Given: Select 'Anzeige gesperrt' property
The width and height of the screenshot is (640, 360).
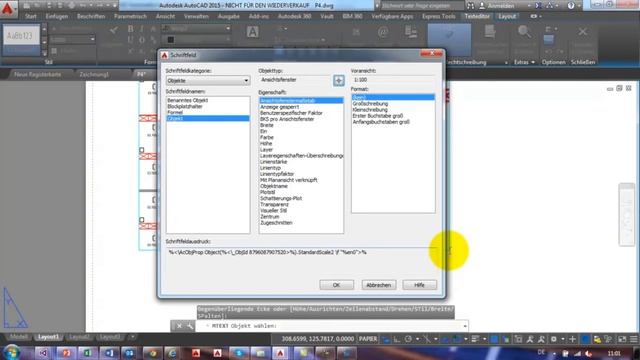Looking at the screenshot, I should coord(280,107).
